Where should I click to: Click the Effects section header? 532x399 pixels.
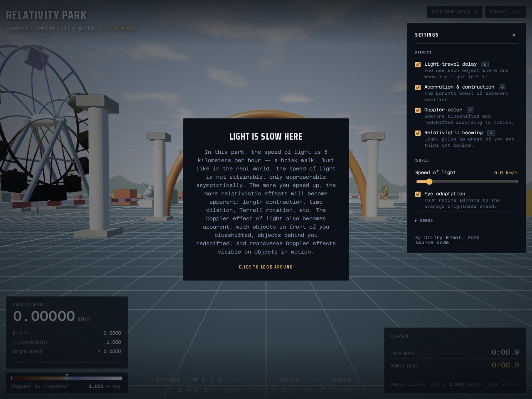pos(423,53)
